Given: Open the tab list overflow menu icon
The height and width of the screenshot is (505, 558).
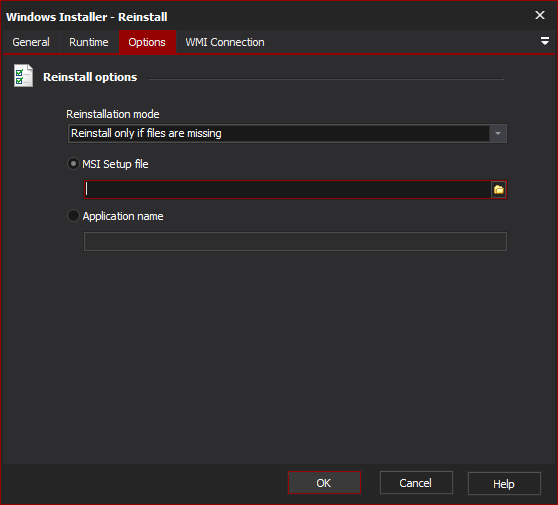Looking at the screenshot, I should [x=544, y=41].
